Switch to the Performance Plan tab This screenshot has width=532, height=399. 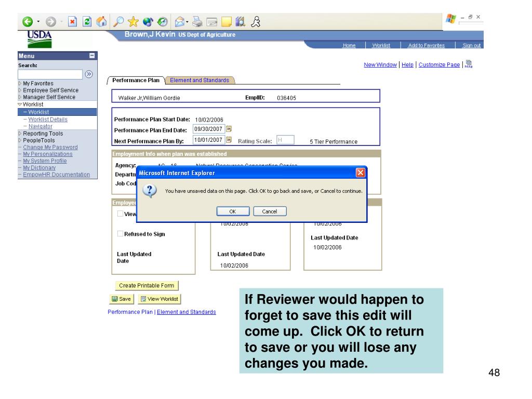point(136,80)
